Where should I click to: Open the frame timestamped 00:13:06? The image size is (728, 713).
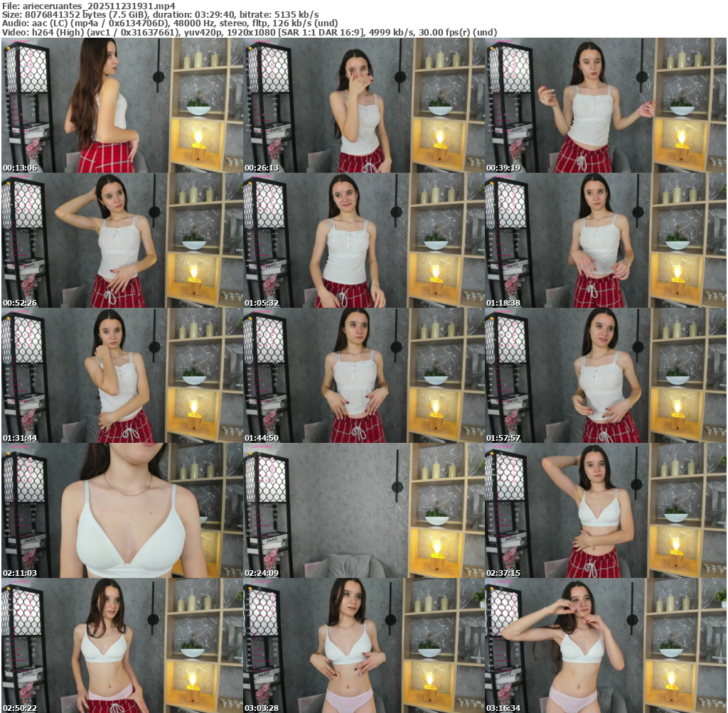tap(122, 106)
